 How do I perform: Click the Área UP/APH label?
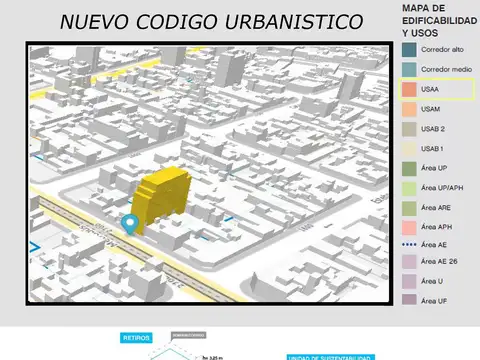(x=442, y=188)
